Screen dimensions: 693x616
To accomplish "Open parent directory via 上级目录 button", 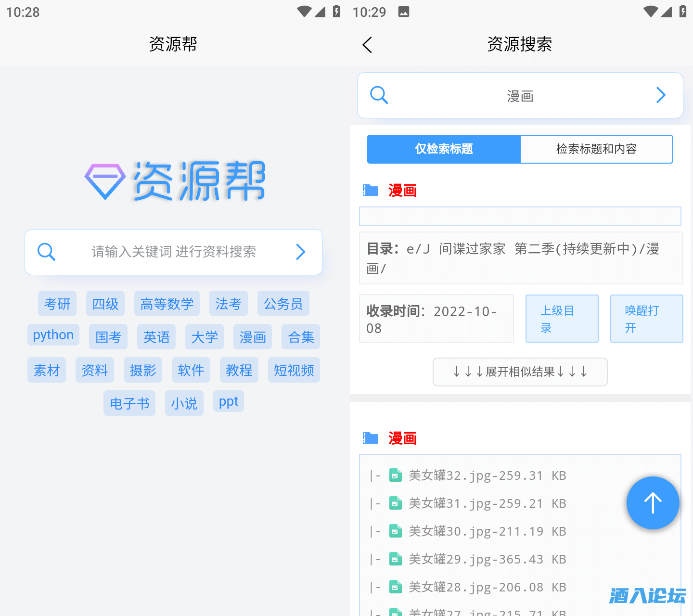I will point(562,319).
